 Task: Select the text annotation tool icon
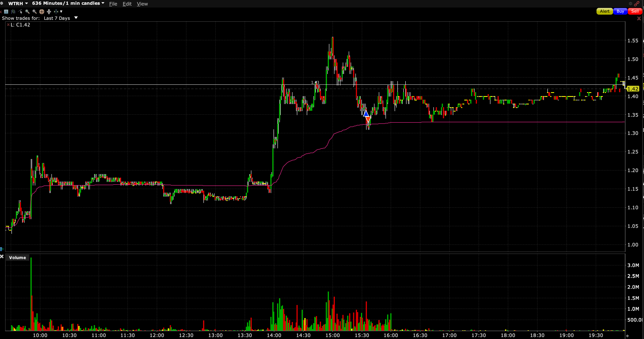pyautogui.click(x=6, y=11)
